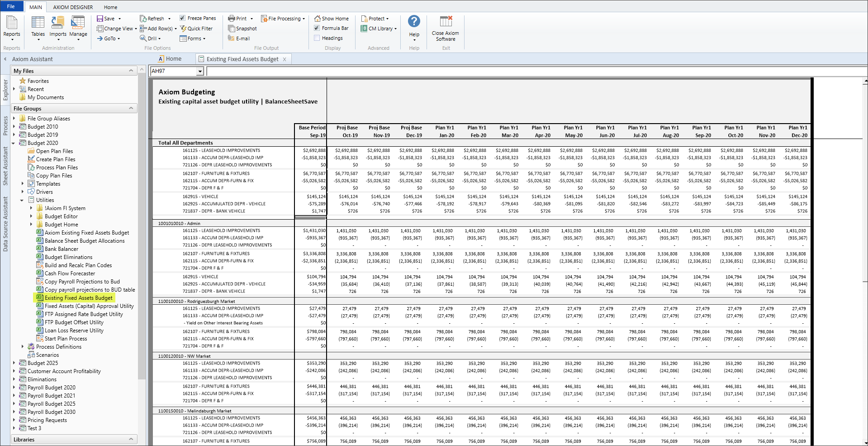The width and height of the screenshot is (868, 446).
Task: Open Existing Fixed Assets Budget utility
Action: point(76,298)
